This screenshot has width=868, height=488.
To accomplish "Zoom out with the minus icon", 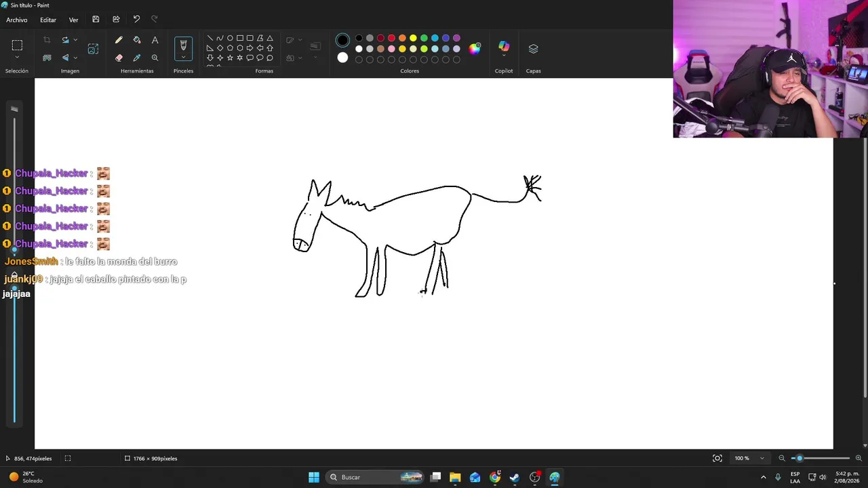I will coord(782,458).
